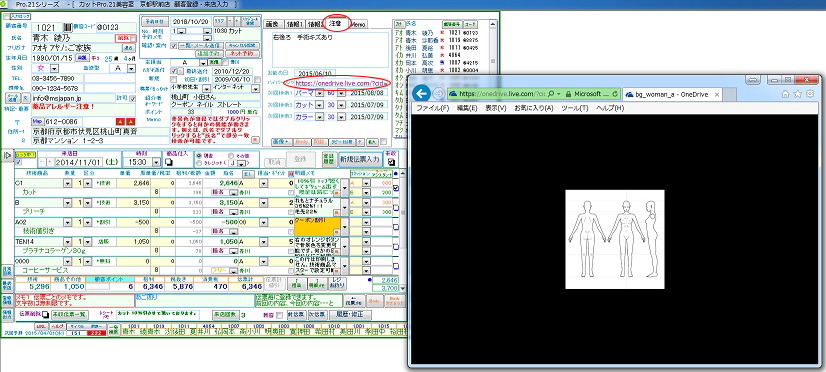This screenshot has width=826, height=372.
Task: Click the 履歴・修正 button
Action: (x=351, y=315)
